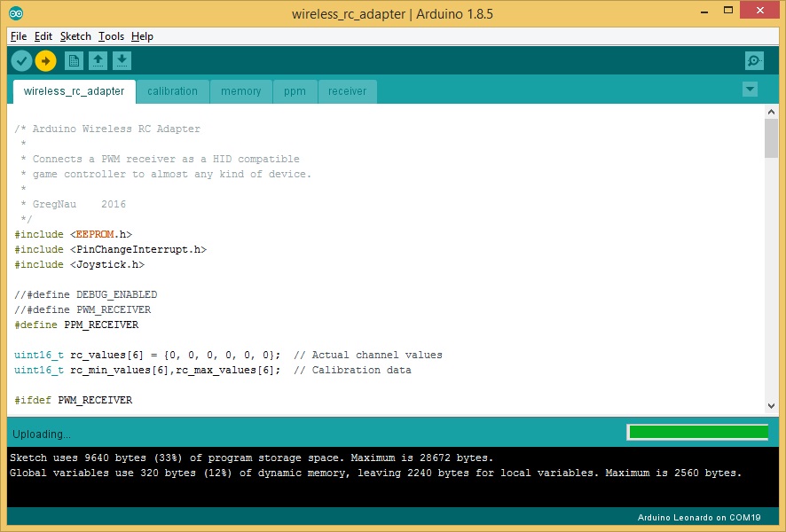The image size is (786, 532).
Task: Open the Edit menu
Action: click(x=43, y=36)
